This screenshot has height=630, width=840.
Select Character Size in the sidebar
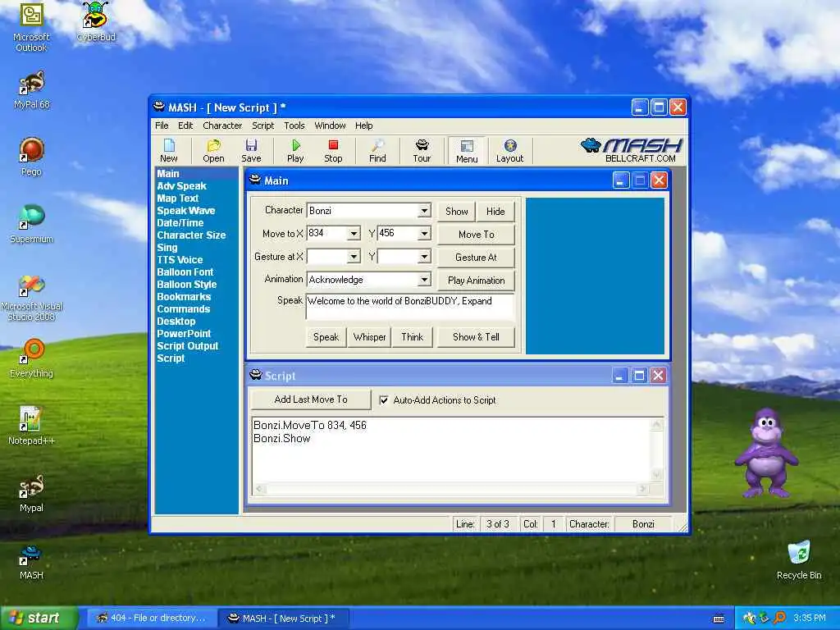tap(191, 235)
